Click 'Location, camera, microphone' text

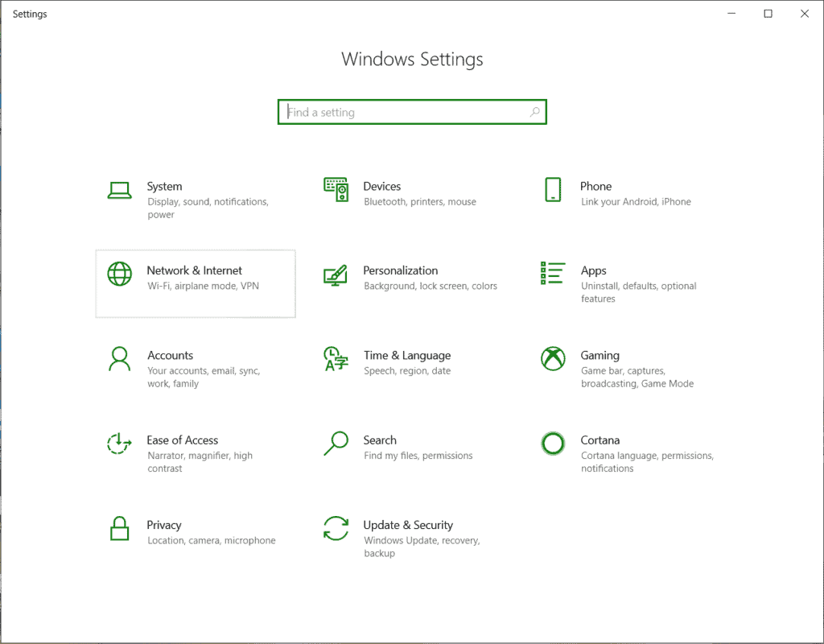[x=212, y=540]
